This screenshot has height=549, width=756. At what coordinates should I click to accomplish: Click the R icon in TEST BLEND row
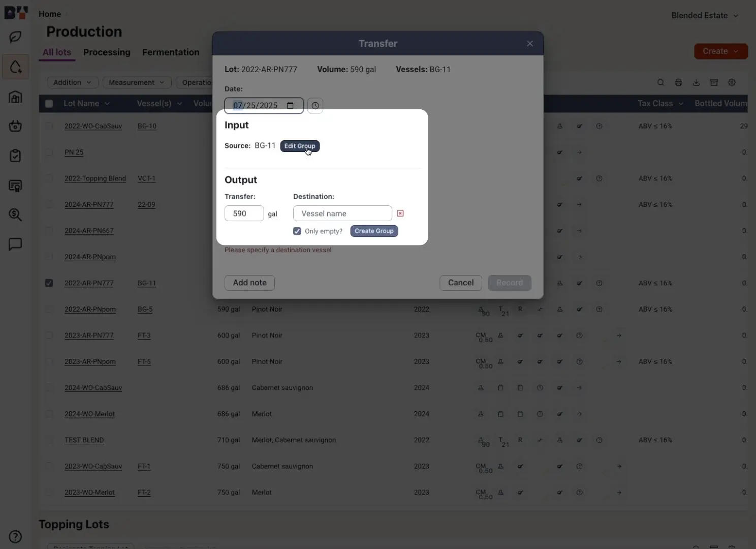click(x=520, y=440)
